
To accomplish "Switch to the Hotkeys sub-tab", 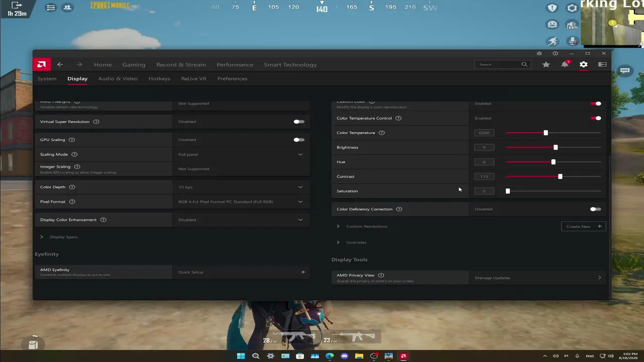I will pyautogui.click(x=159, y=78).
